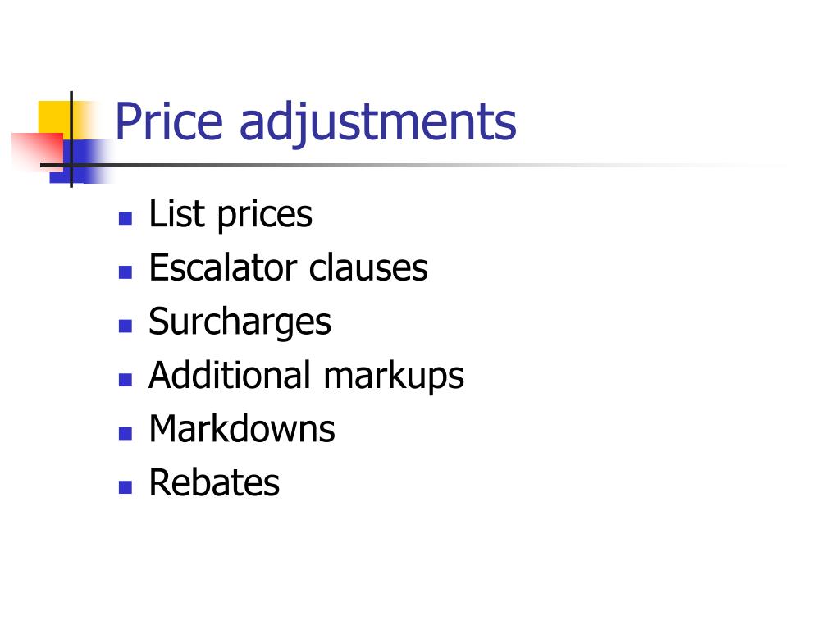Select the bullet marker before Rebates
Screen dimensions: 840x630
pos(126,487)
